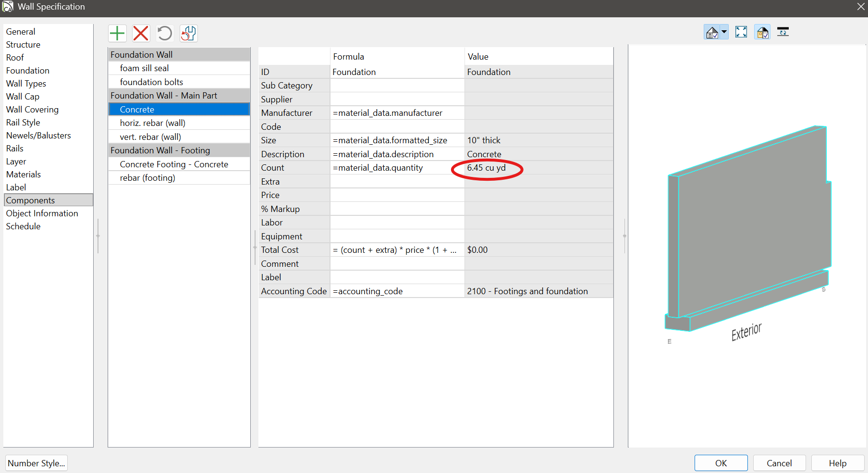
Task: Select the Concrete Footing - Concrete row
Action: coord(174,164)
